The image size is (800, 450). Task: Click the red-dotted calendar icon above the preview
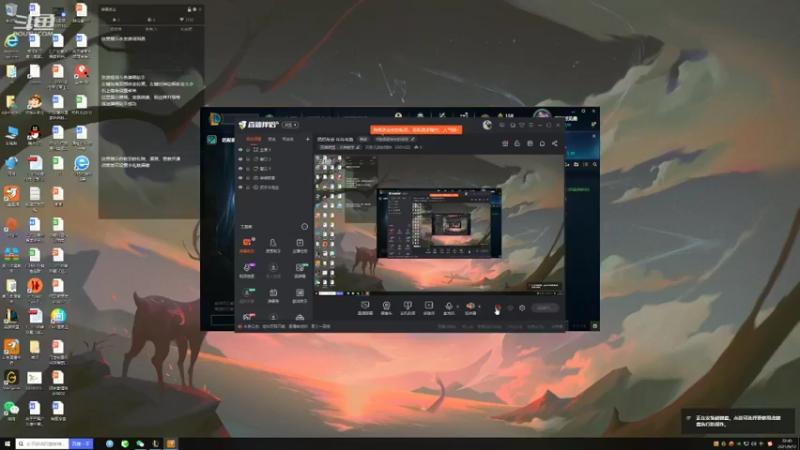click(x=505, y=143)
